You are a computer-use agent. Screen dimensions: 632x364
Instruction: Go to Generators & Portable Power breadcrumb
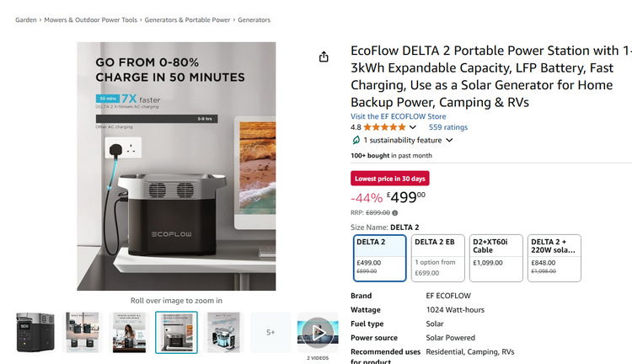pyautogui.click(x=187, y=19)
